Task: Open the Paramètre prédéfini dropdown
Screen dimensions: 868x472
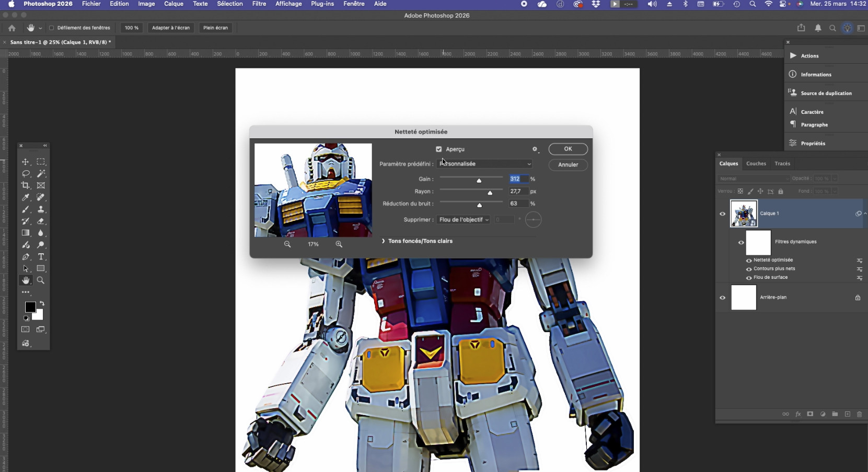Action: coord(484,164)
